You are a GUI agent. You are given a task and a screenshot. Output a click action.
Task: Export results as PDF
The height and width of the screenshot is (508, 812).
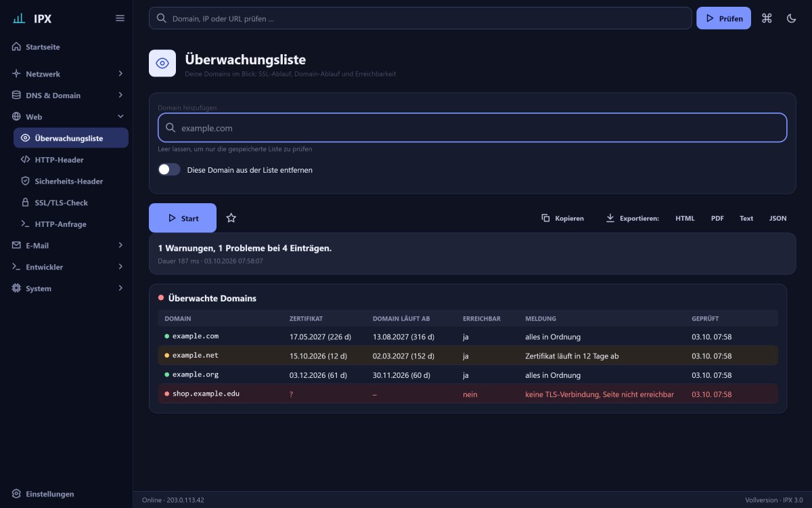tap(717, 218)
